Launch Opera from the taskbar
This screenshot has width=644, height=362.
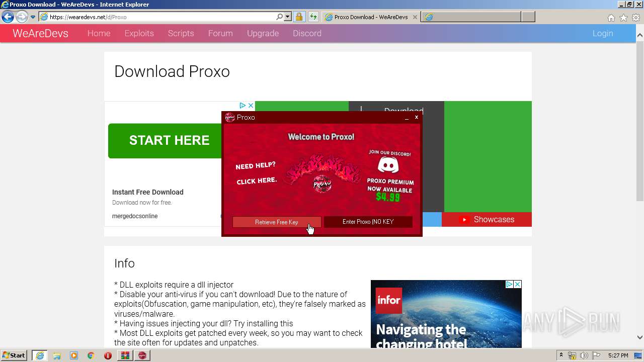tap(108, 355)
